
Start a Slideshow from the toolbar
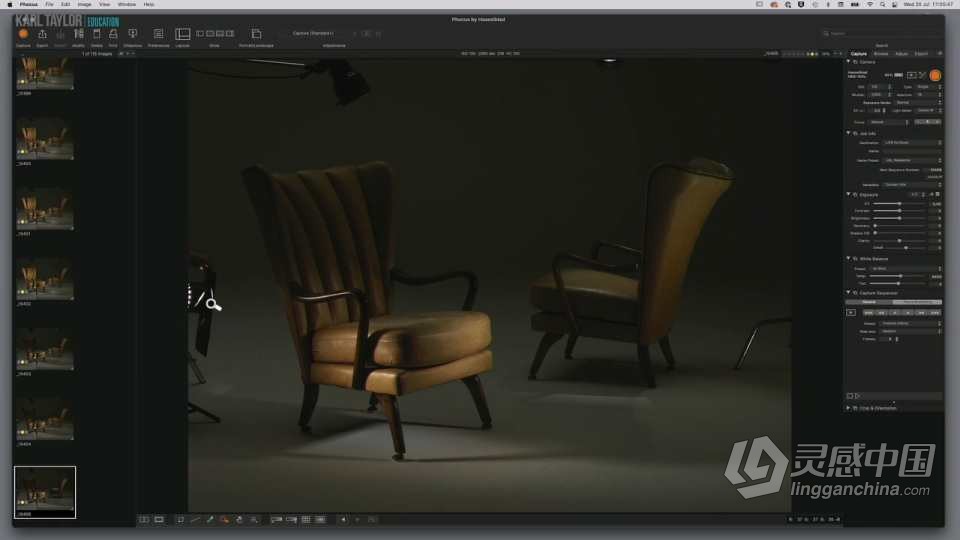(132, 34)
